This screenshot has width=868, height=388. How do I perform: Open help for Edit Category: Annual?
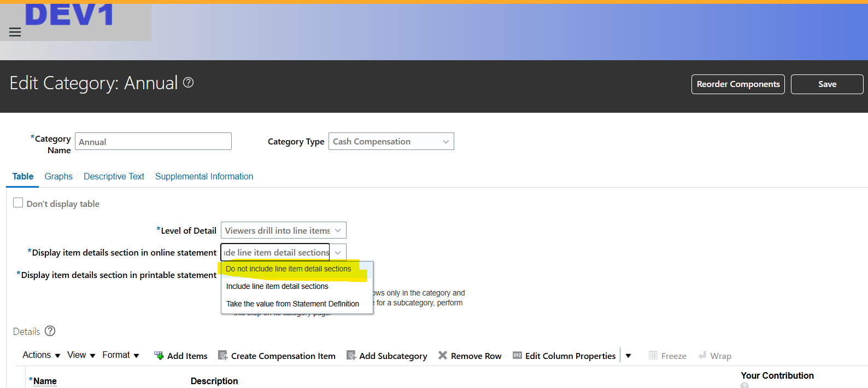point(188,83)
